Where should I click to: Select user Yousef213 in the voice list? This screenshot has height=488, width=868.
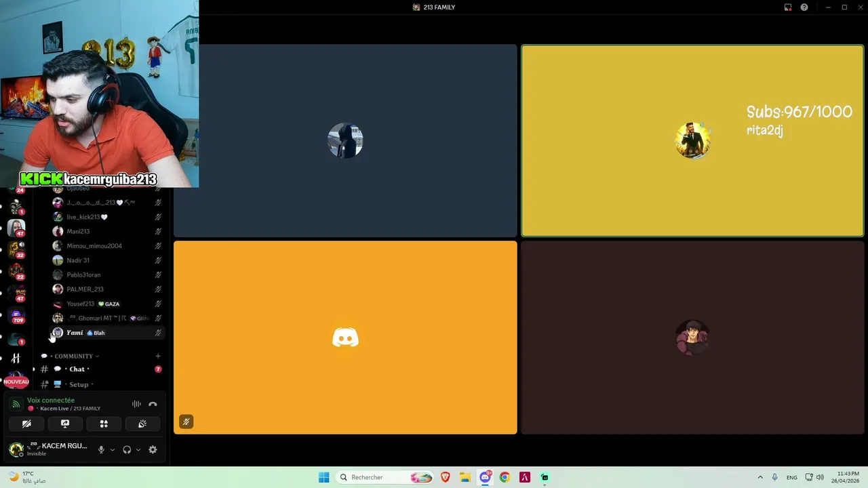[108, 304]
